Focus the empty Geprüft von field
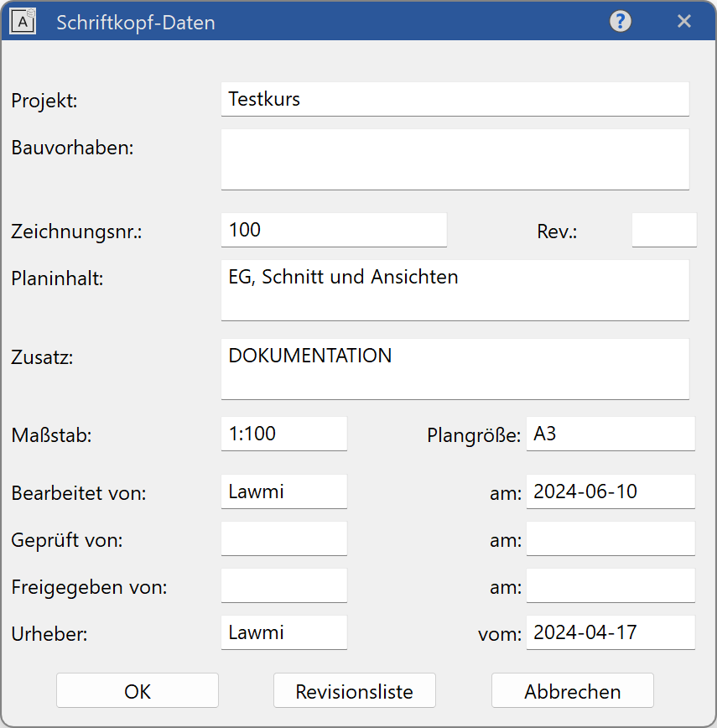 coord(283,538)
